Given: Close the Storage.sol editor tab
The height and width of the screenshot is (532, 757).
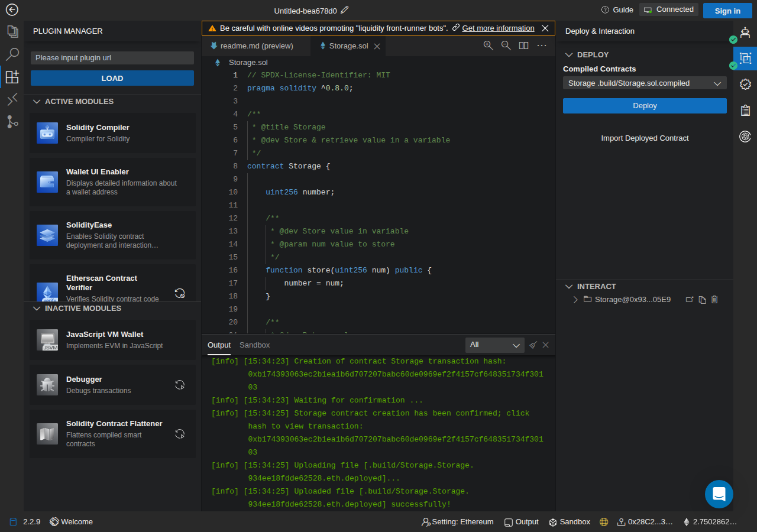Looking at the screenshot, I should pos(377,46).
